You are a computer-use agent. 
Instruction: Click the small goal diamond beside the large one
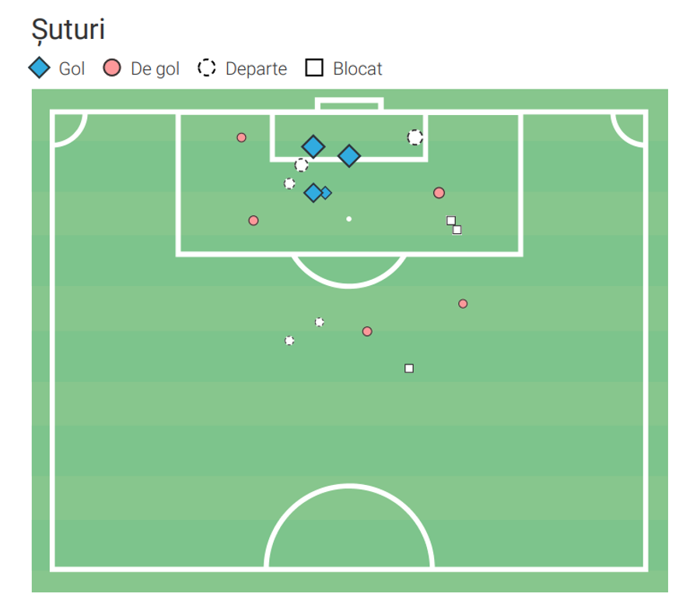325,193
